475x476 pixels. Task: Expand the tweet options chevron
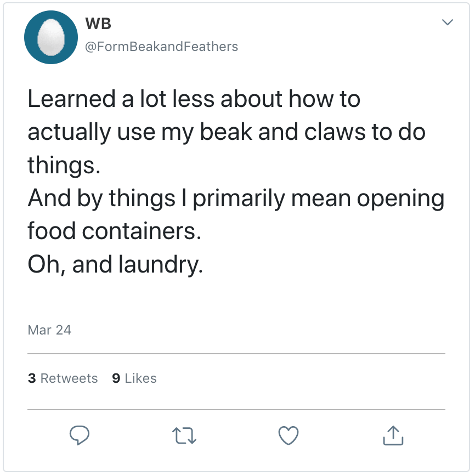pyautogui.click(x=448, y=23)
